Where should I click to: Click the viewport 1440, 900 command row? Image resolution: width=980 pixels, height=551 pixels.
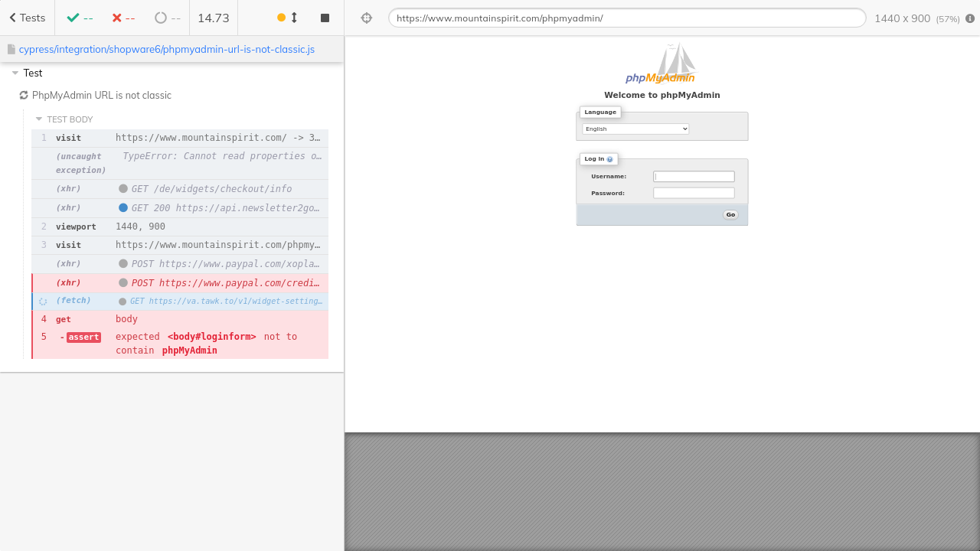pos(180,227)
